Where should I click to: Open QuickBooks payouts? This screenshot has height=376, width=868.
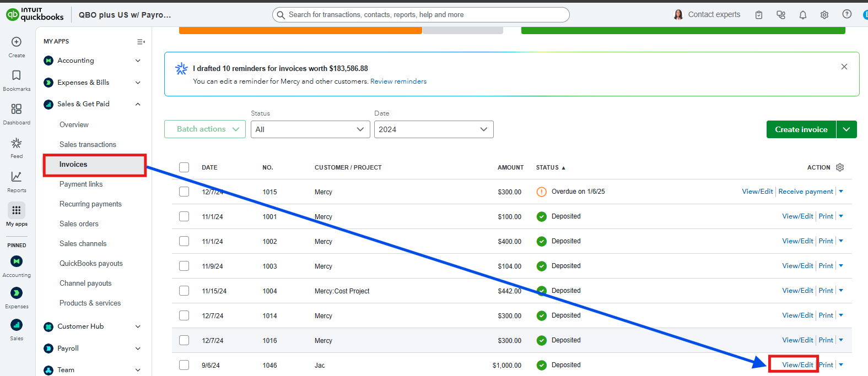click(91, 264)
